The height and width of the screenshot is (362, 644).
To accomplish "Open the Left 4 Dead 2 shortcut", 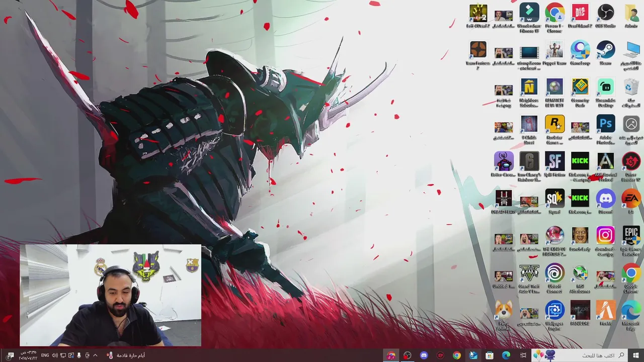I will 478,16.
